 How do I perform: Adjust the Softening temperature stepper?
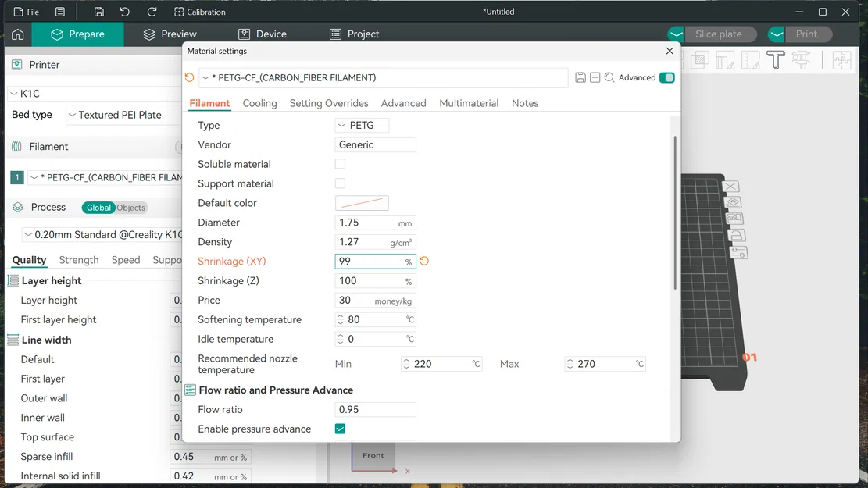click(341, 320)
